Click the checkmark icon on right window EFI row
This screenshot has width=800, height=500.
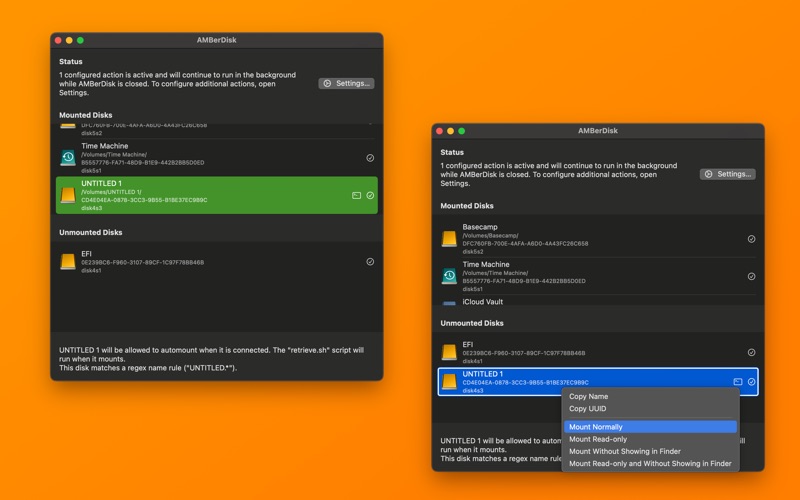point(752,353)
